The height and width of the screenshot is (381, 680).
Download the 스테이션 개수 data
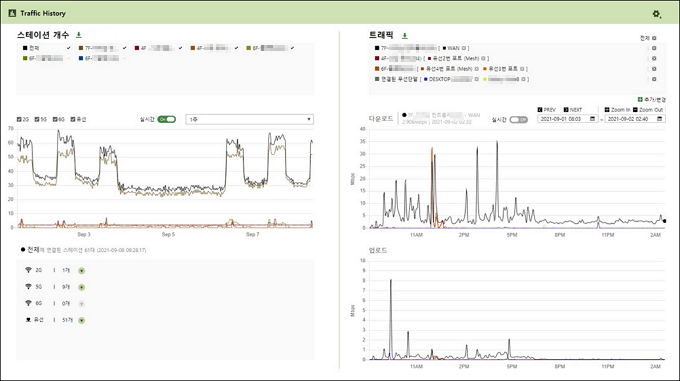tap(78, 35)
